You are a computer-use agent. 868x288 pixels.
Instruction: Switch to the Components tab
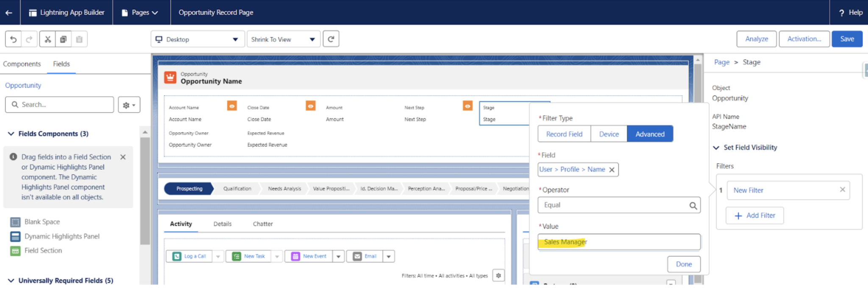click(22, 64)
